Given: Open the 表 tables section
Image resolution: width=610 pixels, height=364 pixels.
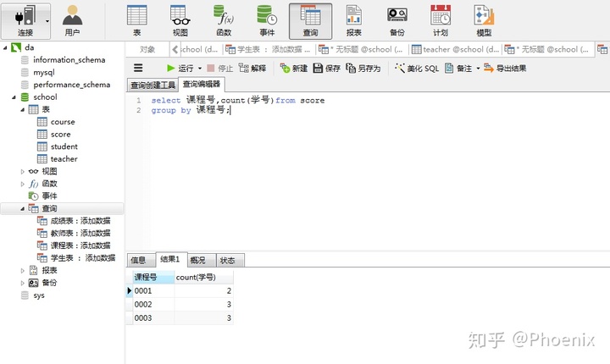Looking at the screenshot, I should click(137, 21).
